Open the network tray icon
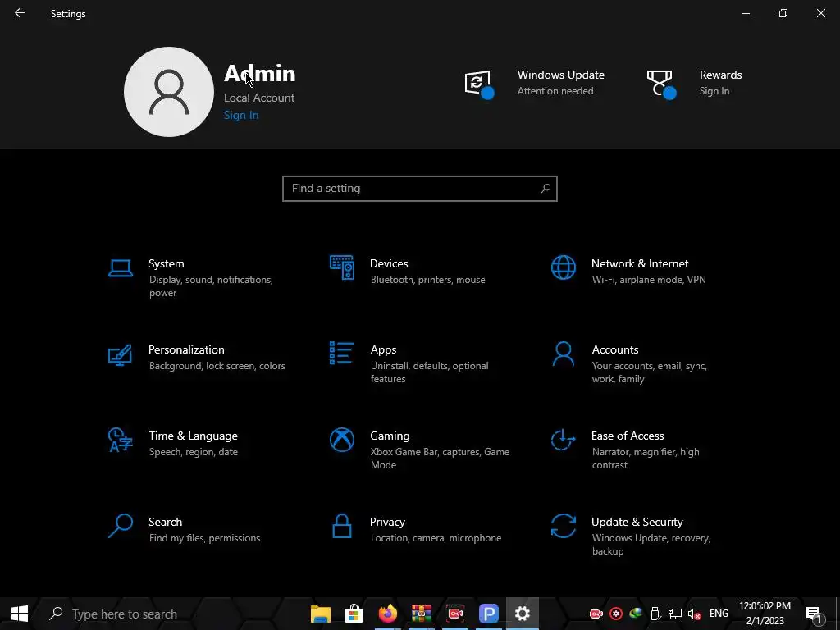 pyautogui.click(x=675, y=614)
